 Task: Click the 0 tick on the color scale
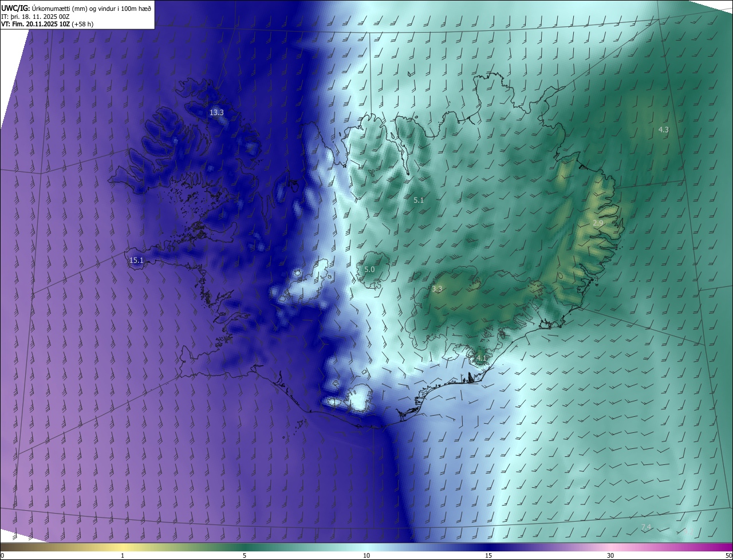2,555
